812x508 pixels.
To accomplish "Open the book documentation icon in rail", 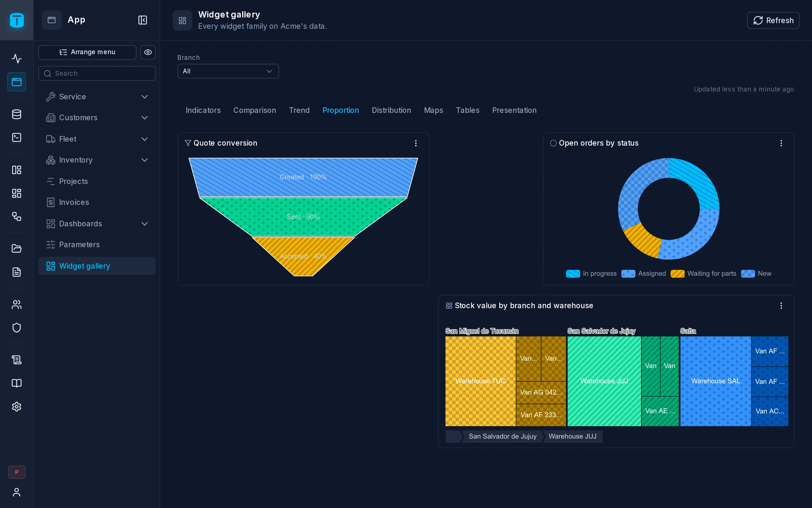I will tap(16, 383).
